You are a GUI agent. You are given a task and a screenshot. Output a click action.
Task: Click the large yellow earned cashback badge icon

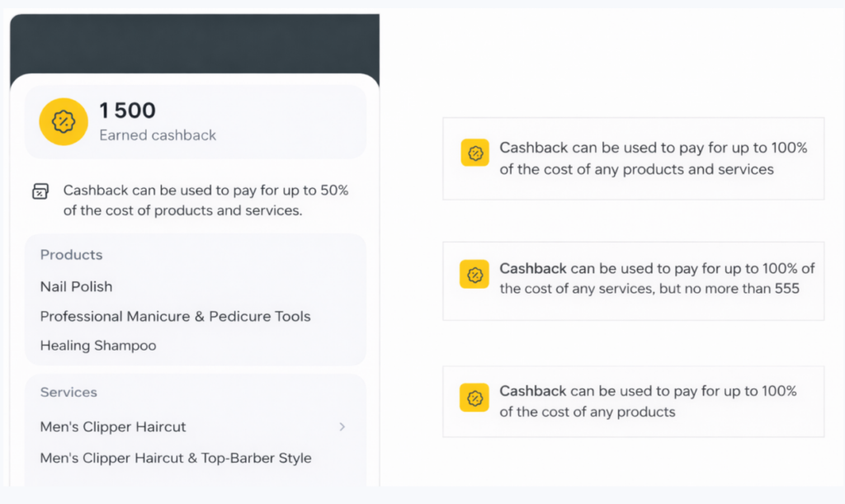pos(64,121)
